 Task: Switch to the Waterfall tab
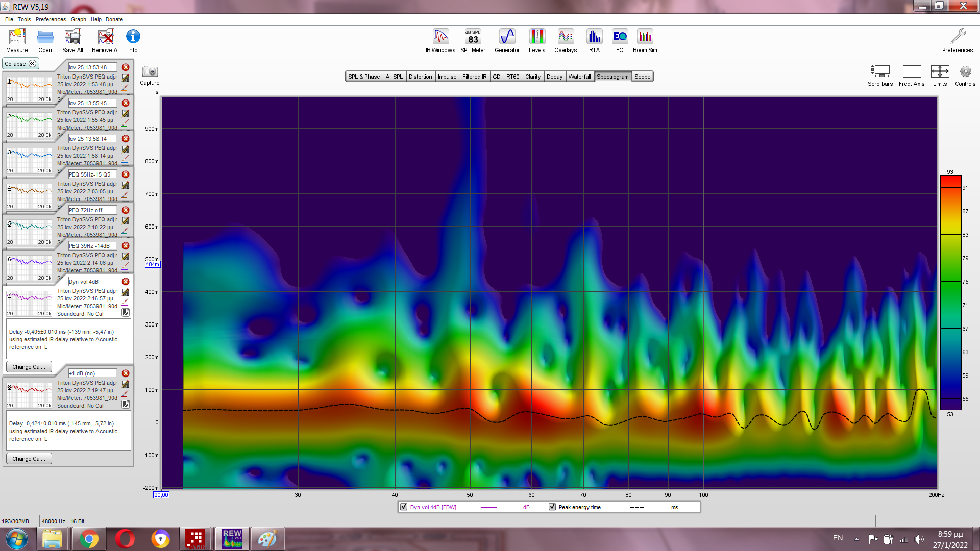[579, 77]
